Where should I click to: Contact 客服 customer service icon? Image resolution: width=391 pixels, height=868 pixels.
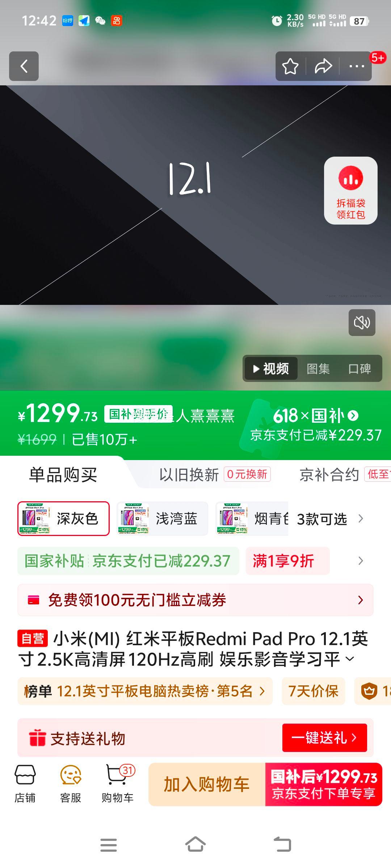click(x=71, y=784)
